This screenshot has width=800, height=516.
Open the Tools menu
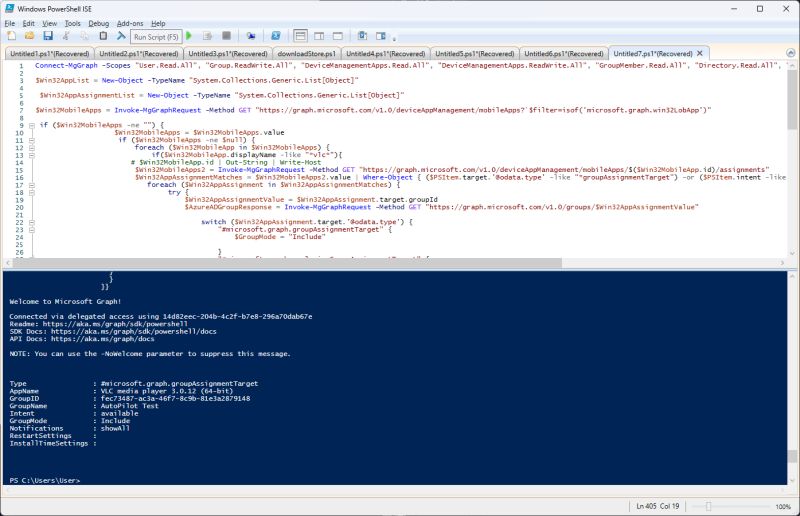coord(72,23)
